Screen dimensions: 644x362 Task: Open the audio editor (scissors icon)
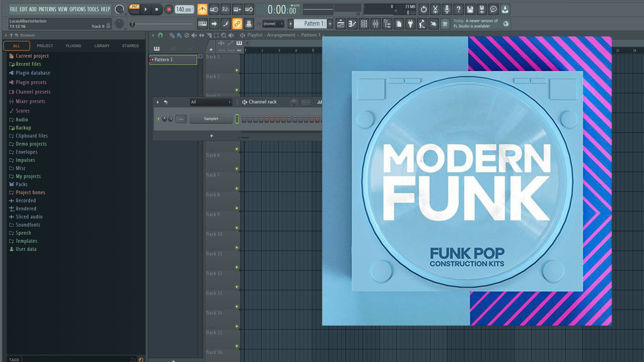click(435, 9)
